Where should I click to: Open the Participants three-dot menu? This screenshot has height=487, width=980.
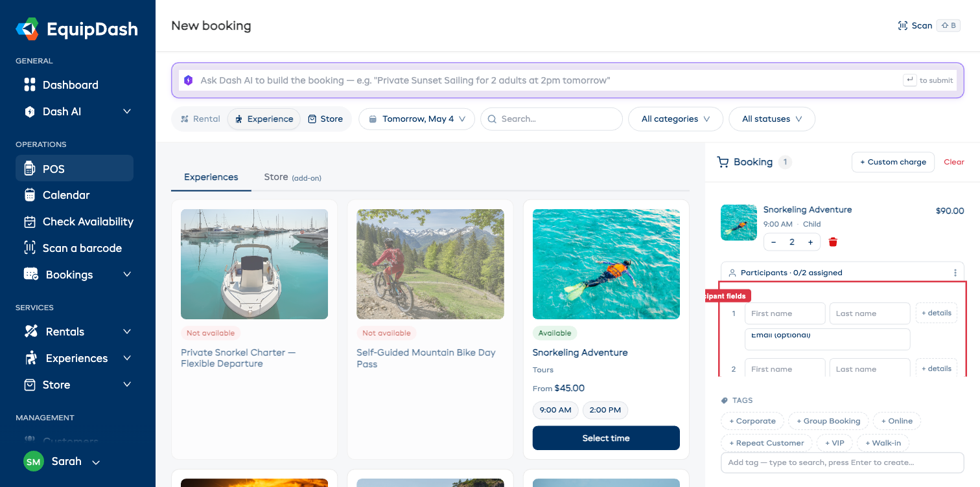point(955,273)
